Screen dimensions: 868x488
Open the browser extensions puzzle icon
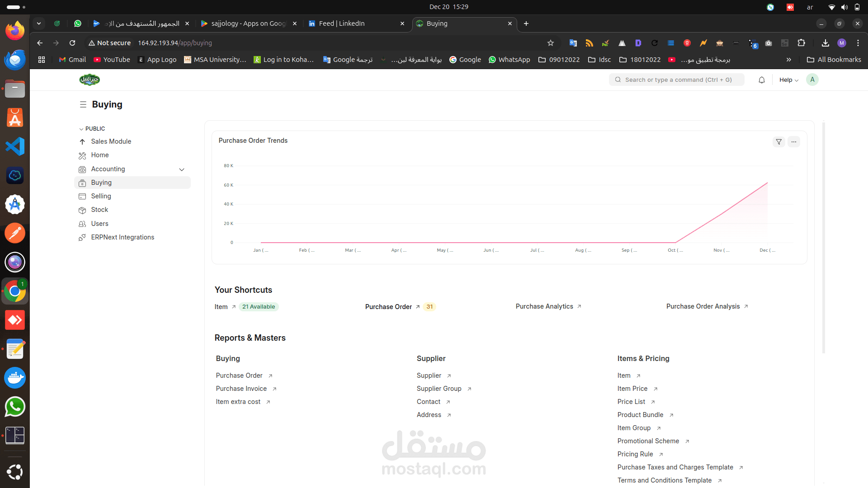pos(801,43)
